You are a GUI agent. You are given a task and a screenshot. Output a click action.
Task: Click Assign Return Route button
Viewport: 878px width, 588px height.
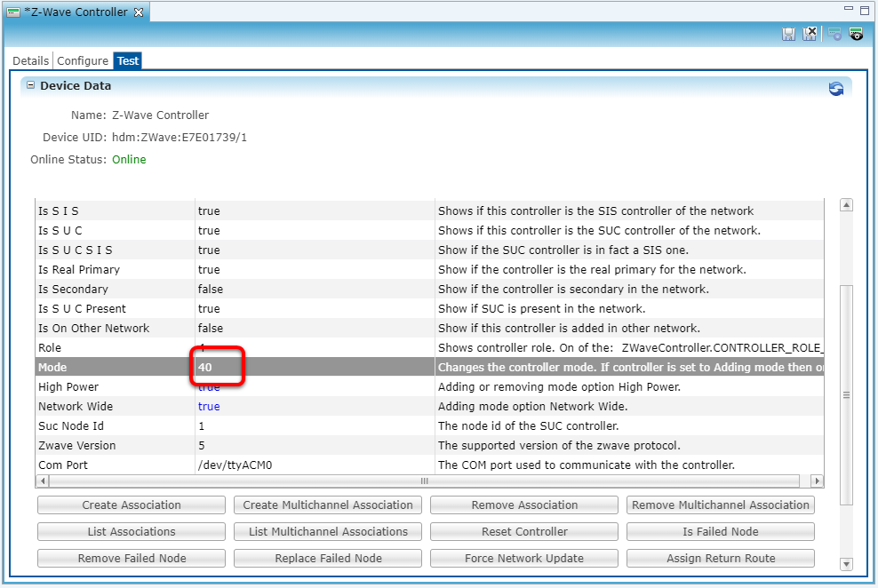721,558
